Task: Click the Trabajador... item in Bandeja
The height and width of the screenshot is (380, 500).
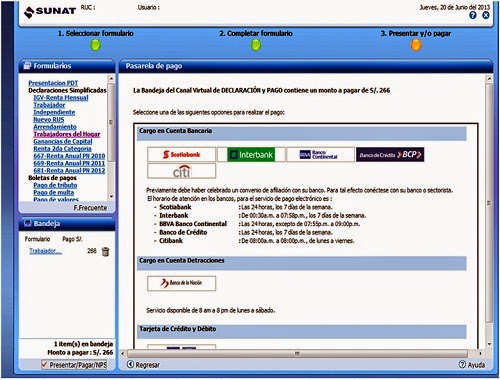Action: click(x=45, y=251)
